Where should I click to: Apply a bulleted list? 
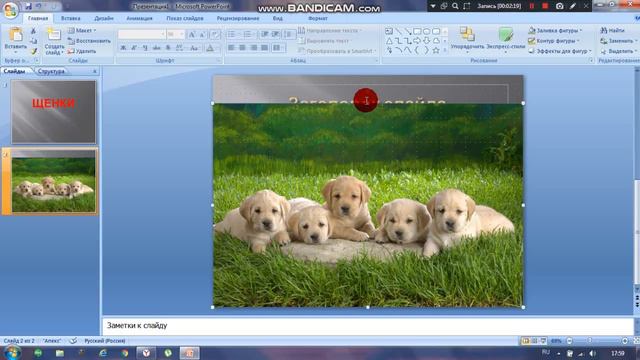coord(232,34)
